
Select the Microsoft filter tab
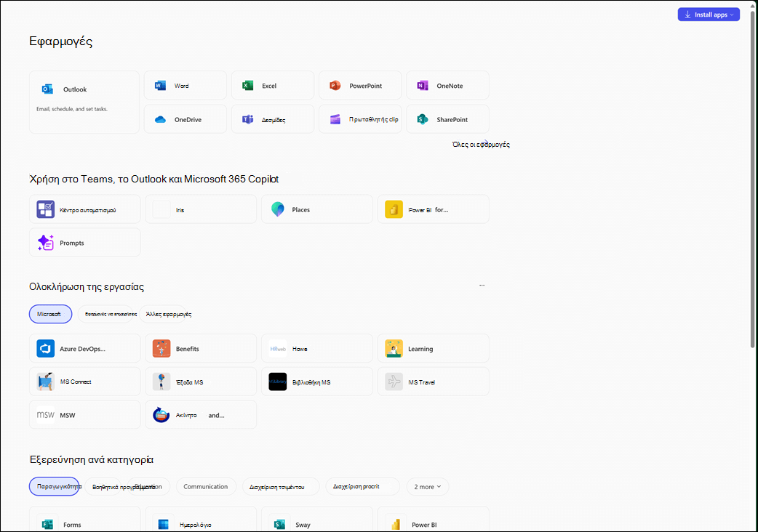50,314
